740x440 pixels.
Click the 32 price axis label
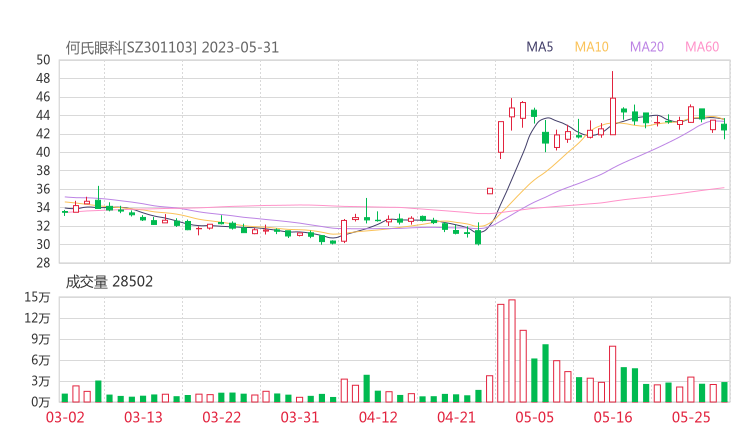click(x=43, y=226)
